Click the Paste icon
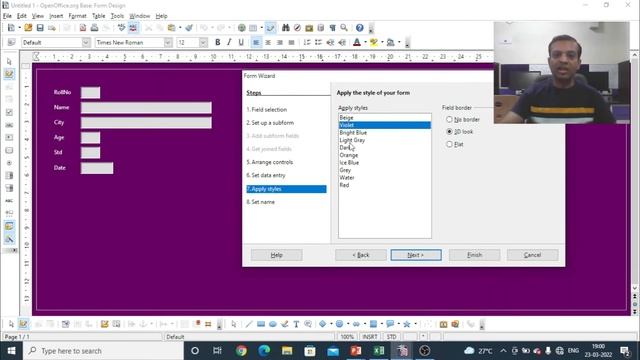The height and width of the screenshot is (360, 640). [171, 28]
